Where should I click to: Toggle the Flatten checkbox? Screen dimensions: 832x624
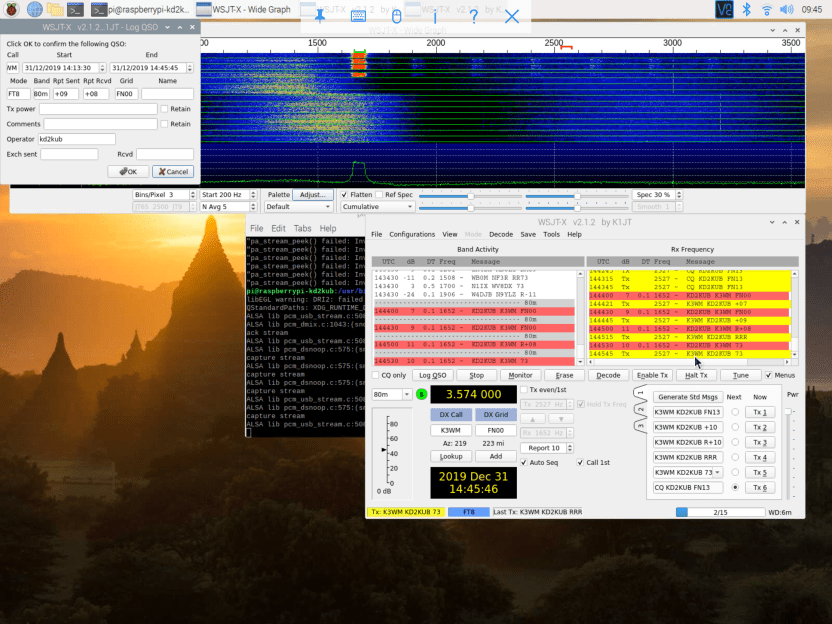coord(345,195)
